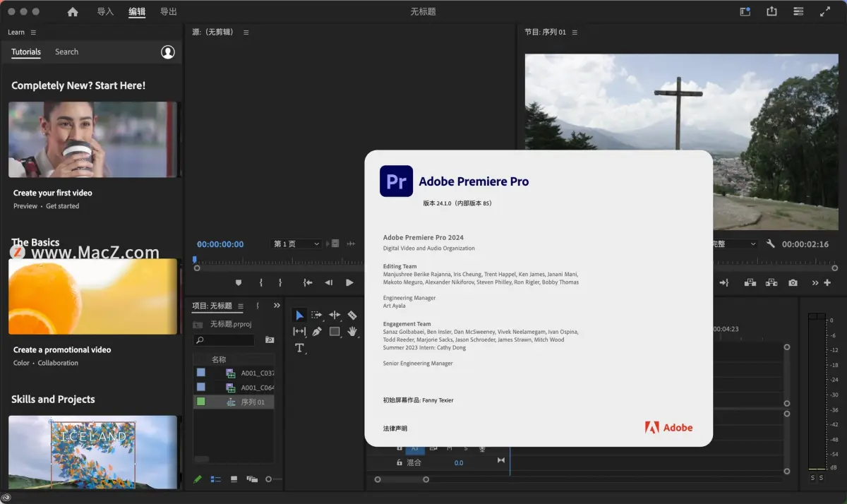
Task: Switch Project panel to Icon view
Action: pyautogui.click(x=234, y=479)
